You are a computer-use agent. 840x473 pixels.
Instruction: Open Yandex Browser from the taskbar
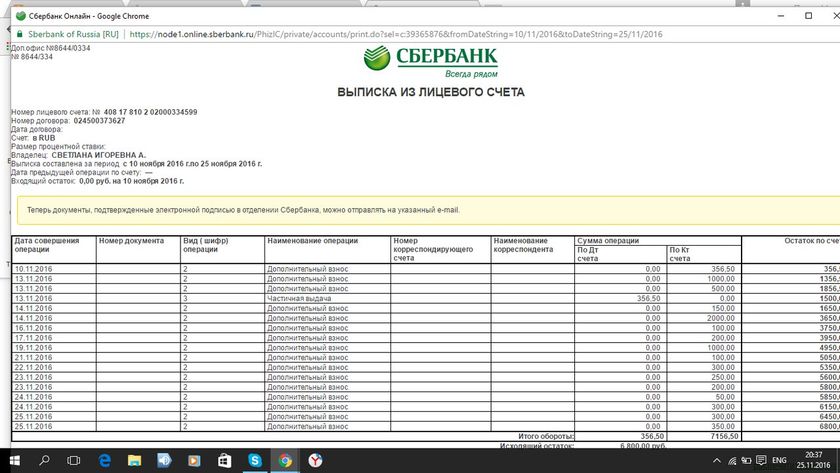pyautogui.click(x=314, y=460)
